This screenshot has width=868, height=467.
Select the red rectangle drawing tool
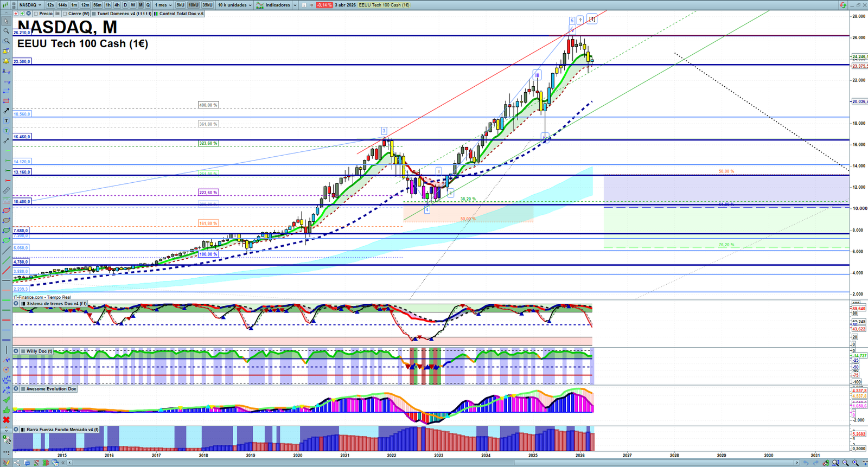point(6,101)
